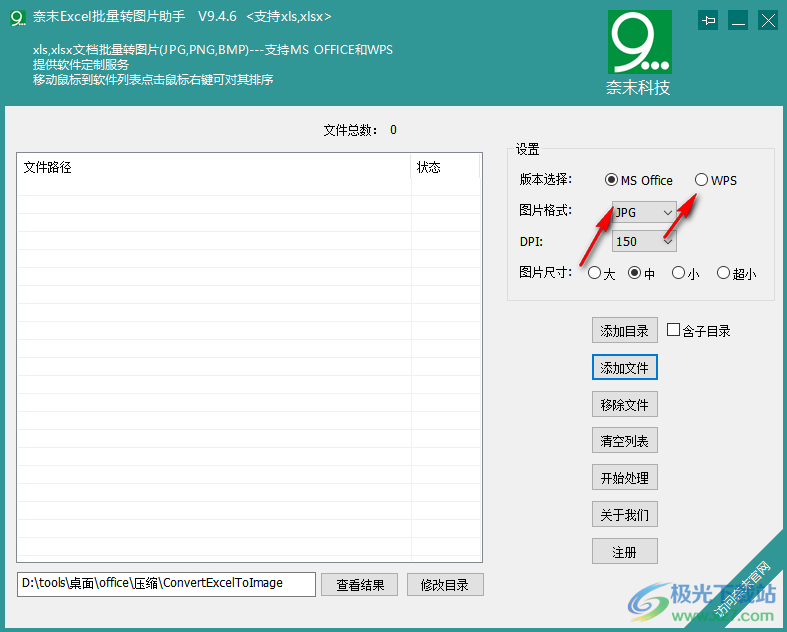This screenshot has height=632, width=787.
Task: Click the 版本选择 label
Action: coord(546,179)
